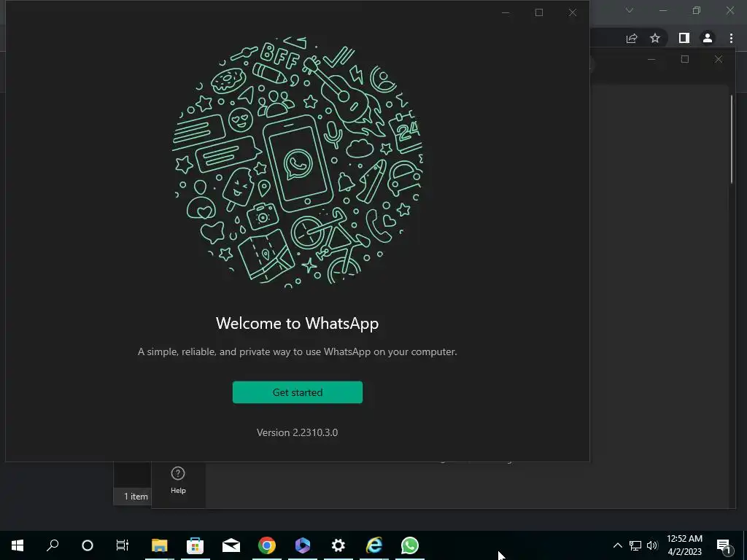The height and width of the screenshot is (560, 747).
Task: Minimize the background dark window
Action: [x=651, y=59]
